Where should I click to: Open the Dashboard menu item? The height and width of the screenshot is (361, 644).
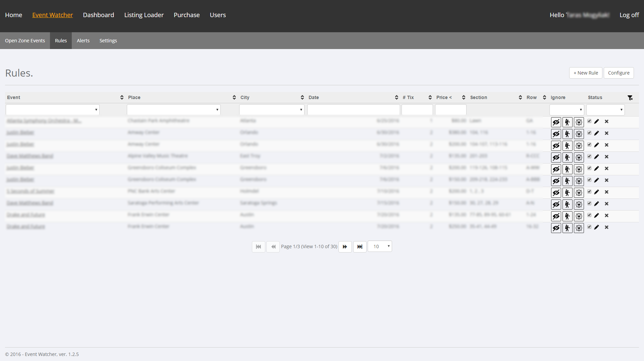pos(98,15)
